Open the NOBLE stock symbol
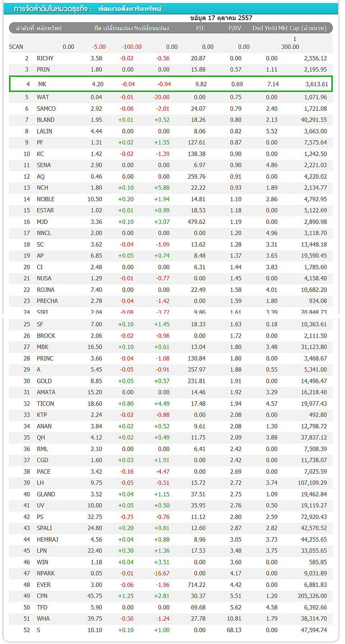Screen dimensions: 345x644 46,199
